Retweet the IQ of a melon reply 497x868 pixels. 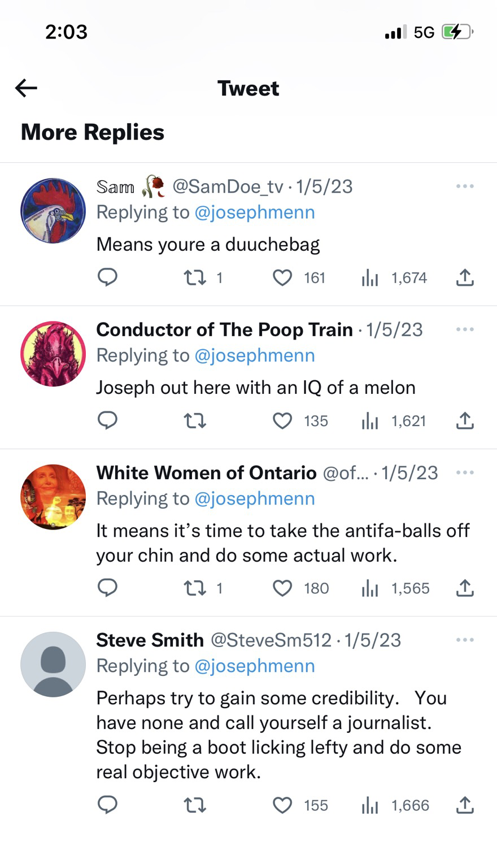pyautogui.click(x=195, y=421)
